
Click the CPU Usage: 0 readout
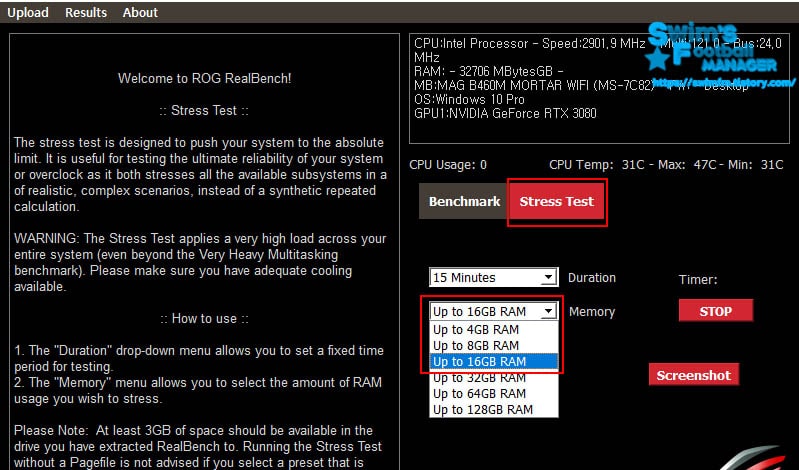click(448, 165)
